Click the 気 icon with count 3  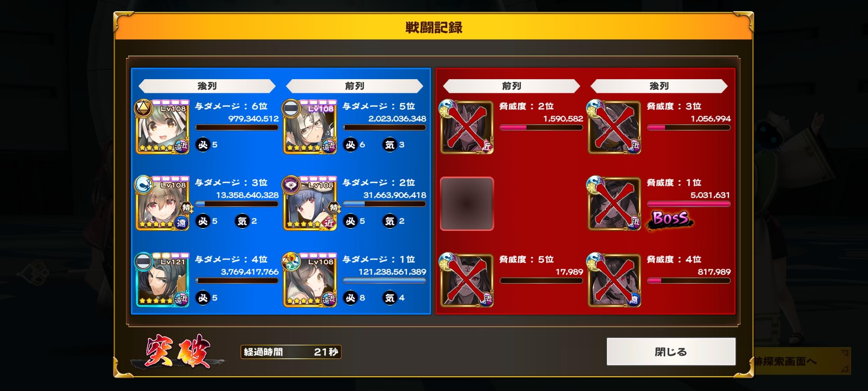pos(390,145)
